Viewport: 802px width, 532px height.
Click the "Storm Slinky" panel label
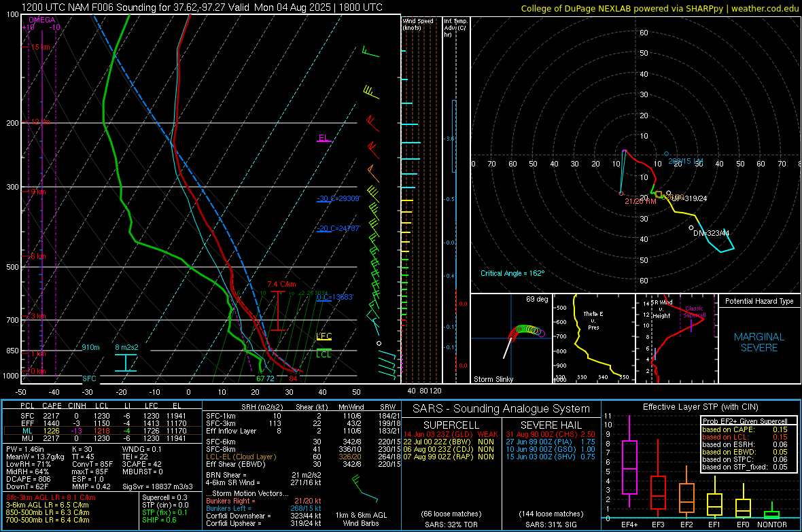point(493,379)
